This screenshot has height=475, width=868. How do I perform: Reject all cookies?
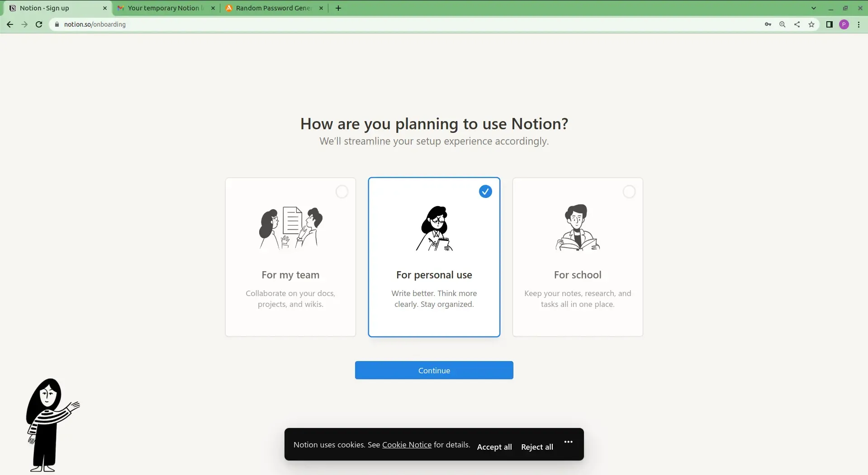tap(537, 447)
